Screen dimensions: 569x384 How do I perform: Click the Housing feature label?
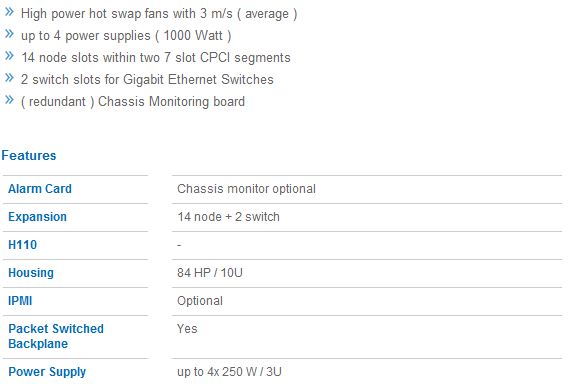coord(31,273)
